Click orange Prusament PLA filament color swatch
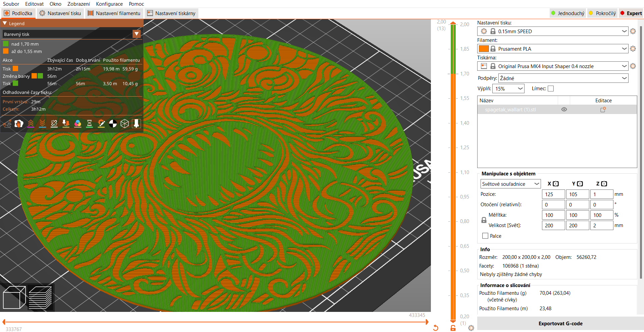Image resolution: width=644 pixels, height=332 pixels. (x=484, y=49)
